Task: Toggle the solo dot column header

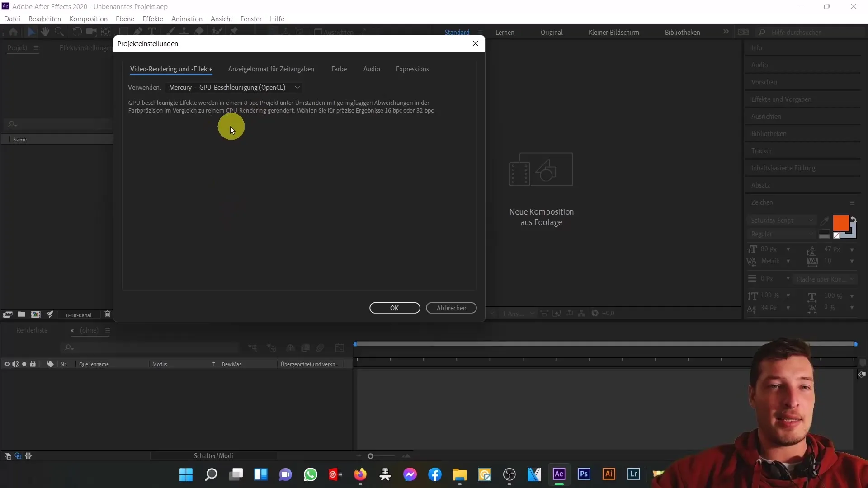Action: point(24,364)
